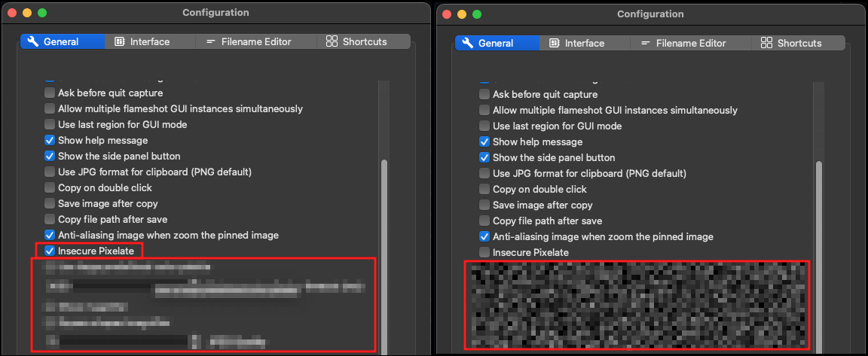Screen dimensions: 868x356
Task: Uncheck 'Show help message' in right window
Action: [x=484, y=142]
